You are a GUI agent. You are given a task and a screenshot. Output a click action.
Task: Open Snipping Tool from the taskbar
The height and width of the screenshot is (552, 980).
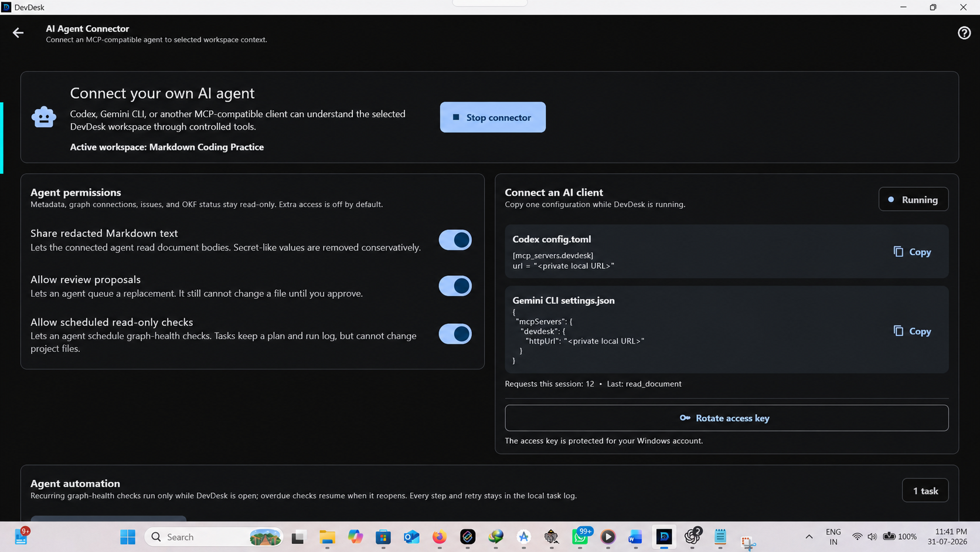(x=748, y=542)
